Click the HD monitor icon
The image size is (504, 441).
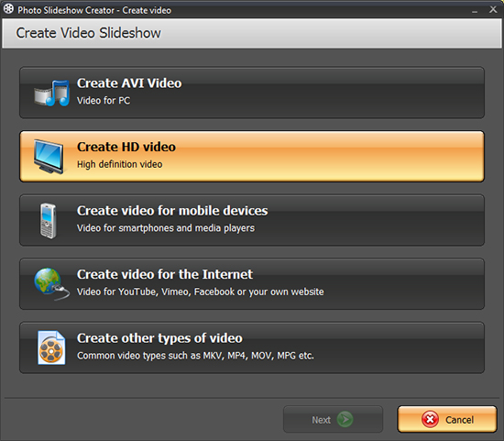click(49, 157)
